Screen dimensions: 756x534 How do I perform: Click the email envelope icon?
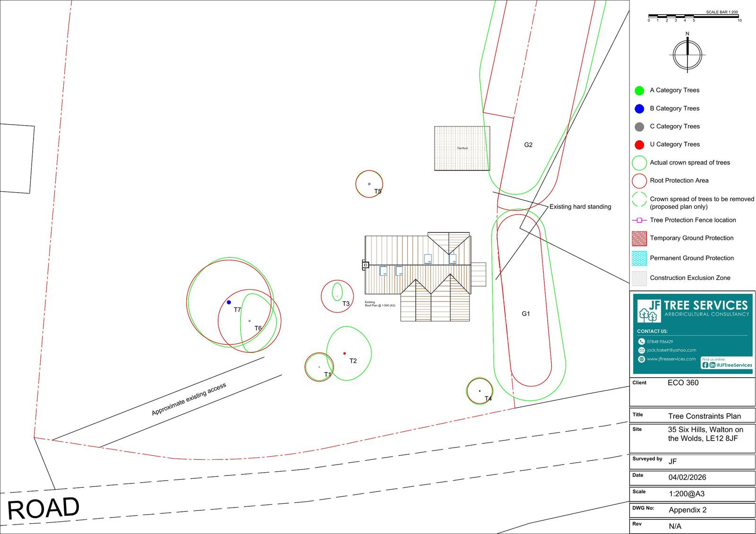pyautogui.click(x=641, y=350)
